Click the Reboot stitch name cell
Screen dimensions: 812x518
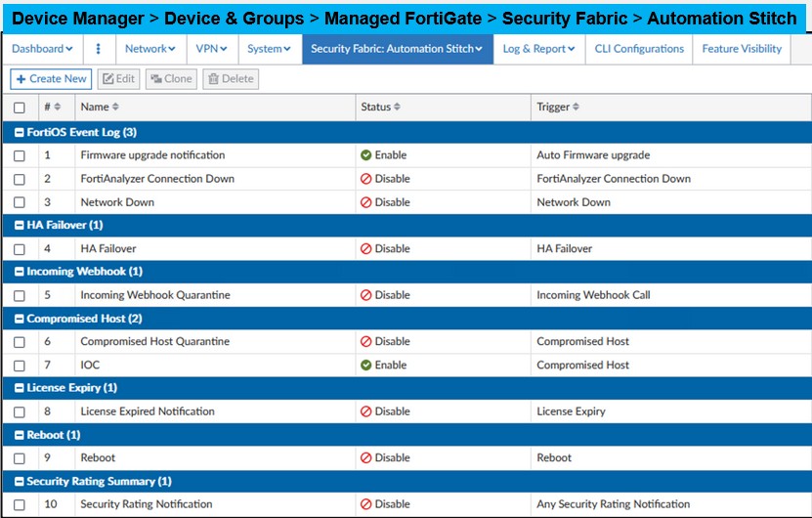[98, 458]
